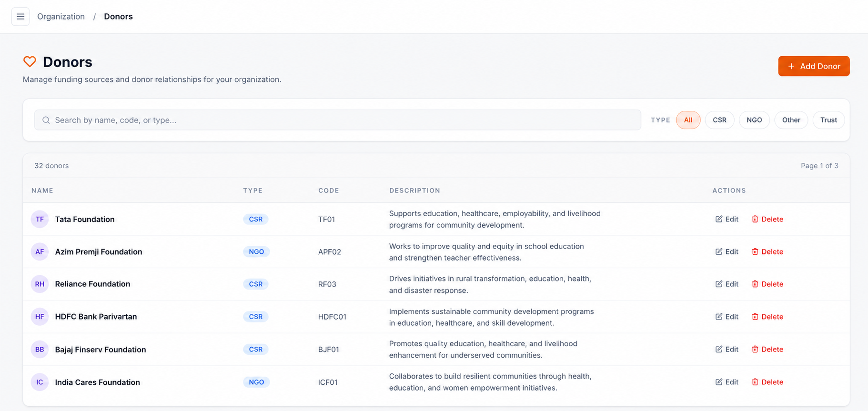Click the HDFC01 code cell
Viewport: 868px width, 411px height.
[x=332, y=317]
